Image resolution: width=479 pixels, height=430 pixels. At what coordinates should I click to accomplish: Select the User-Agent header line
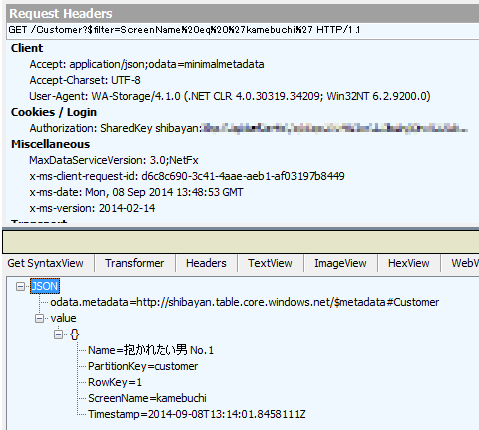[x=230, y=96]
